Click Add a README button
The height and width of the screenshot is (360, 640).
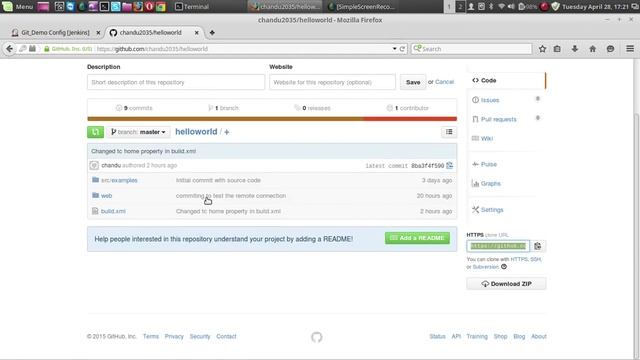click(417, 238)
